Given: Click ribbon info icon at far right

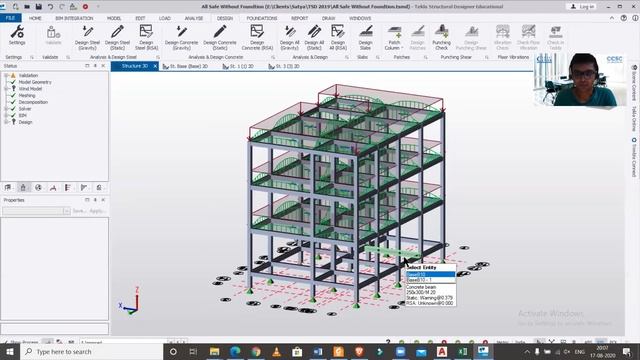Looking at the screenshot, I should [x=635, y=18].
